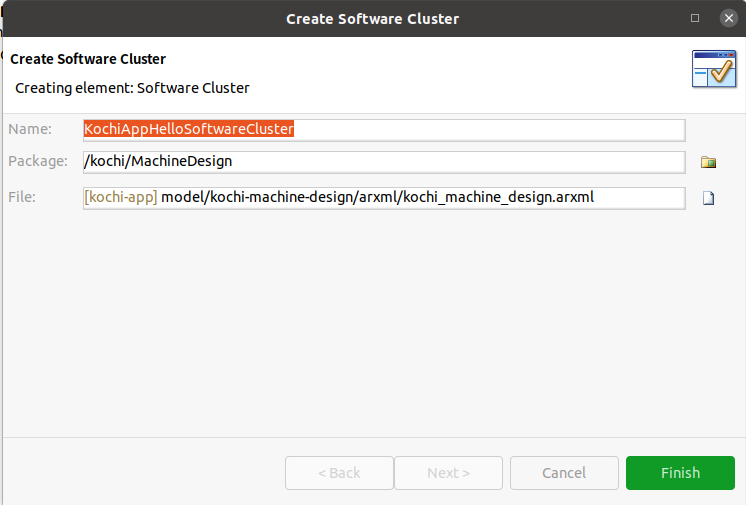Click the Name: label
This screenshot has height=505, width=746.
click(30, 129)
